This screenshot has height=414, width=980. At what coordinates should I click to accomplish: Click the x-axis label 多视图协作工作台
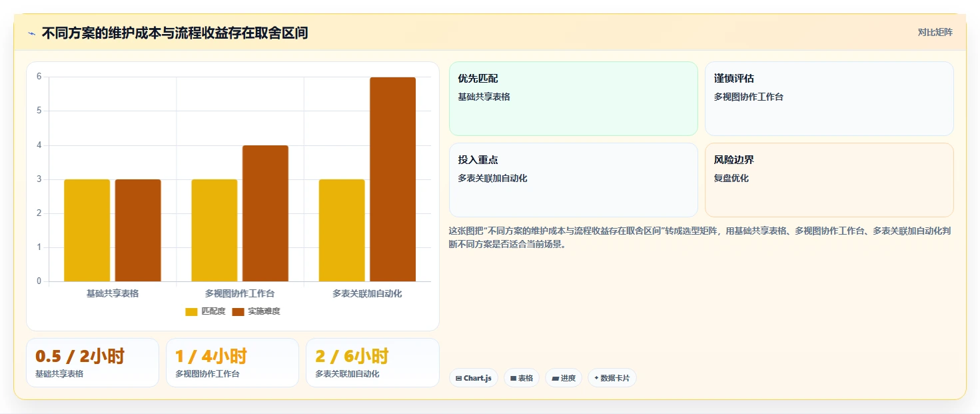tap(240, 293)
